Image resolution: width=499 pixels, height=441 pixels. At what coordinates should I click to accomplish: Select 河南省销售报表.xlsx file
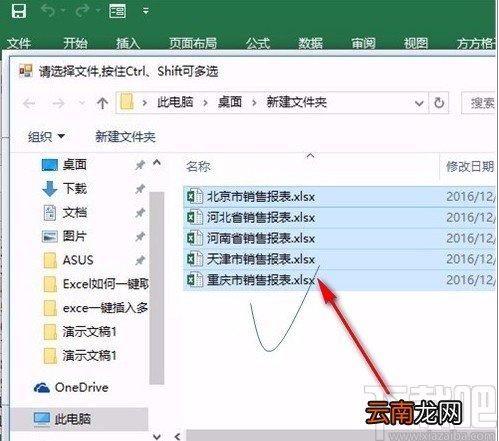click(x=339, y=238)
